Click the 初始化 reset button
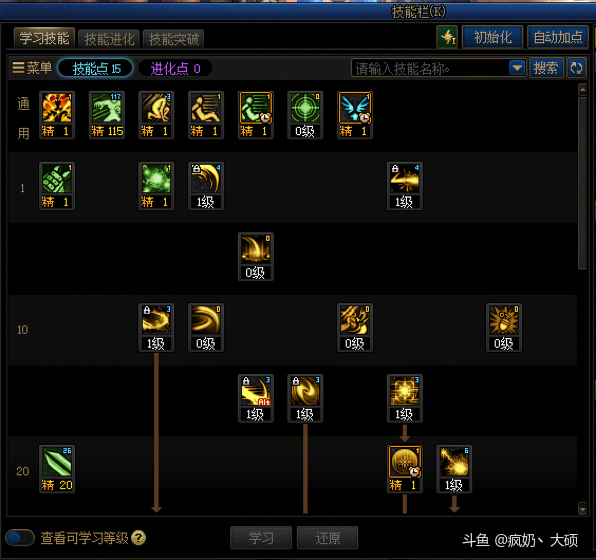 [x=492, y=37]
